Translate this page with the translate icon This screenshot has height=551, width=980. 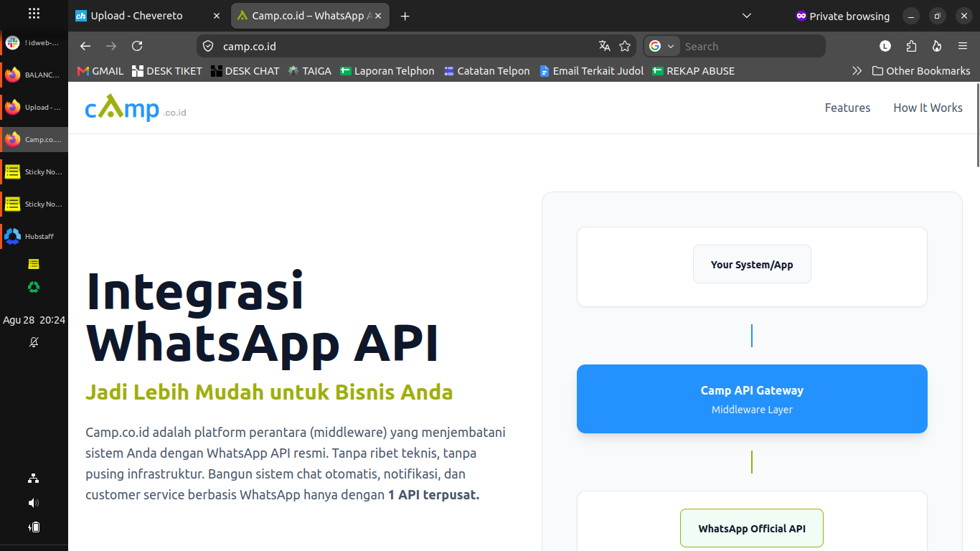point(605,46)
